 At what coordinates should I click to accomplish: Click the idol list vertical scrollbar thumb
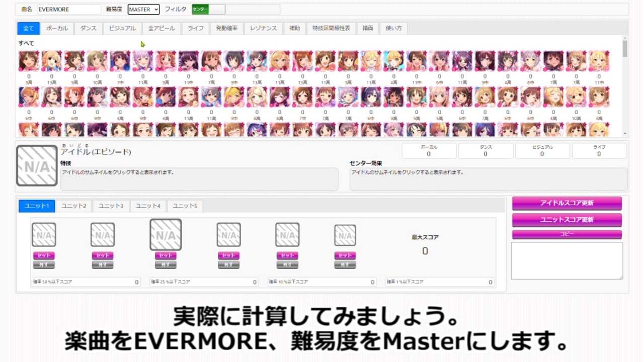pyautogui.click(x=625, y=49)
